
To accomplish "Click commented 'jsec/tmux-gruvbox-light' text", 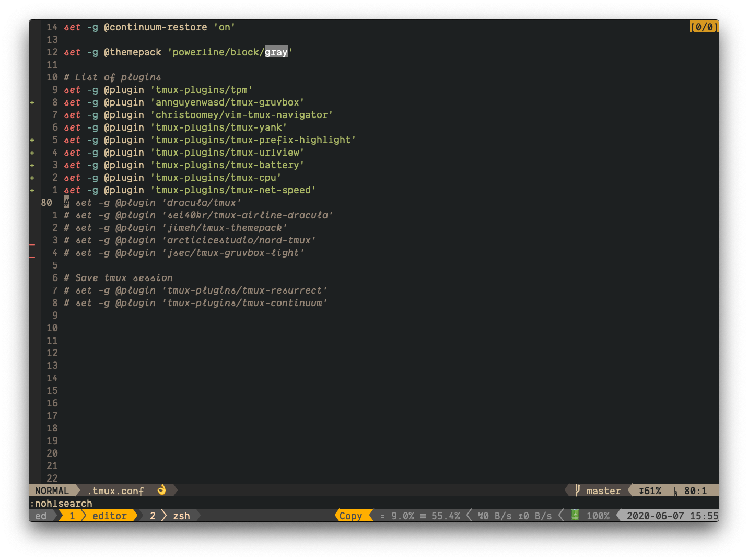I will pos(233,252).
